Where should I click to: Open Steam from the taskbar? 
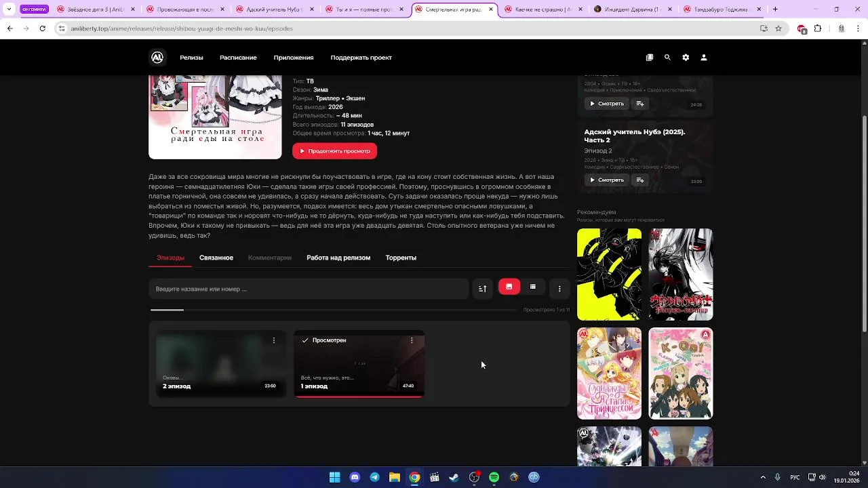[x=454, y=477]
